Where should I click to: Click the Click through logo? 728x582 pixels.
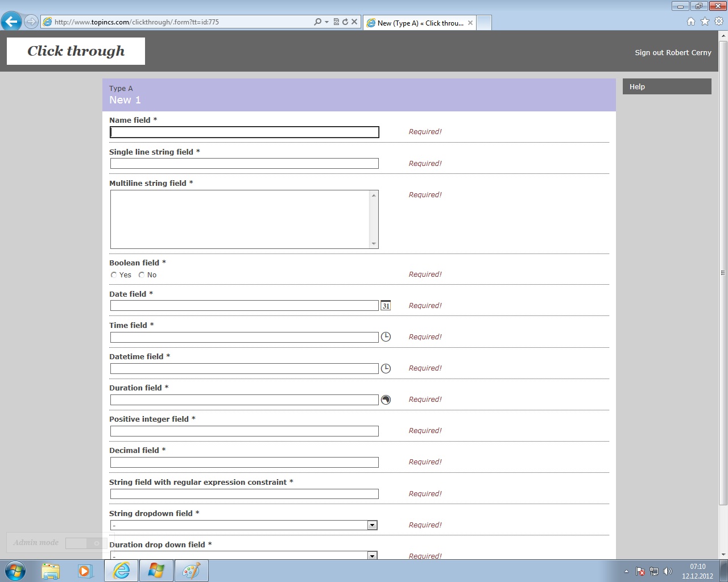pos(76,51)
